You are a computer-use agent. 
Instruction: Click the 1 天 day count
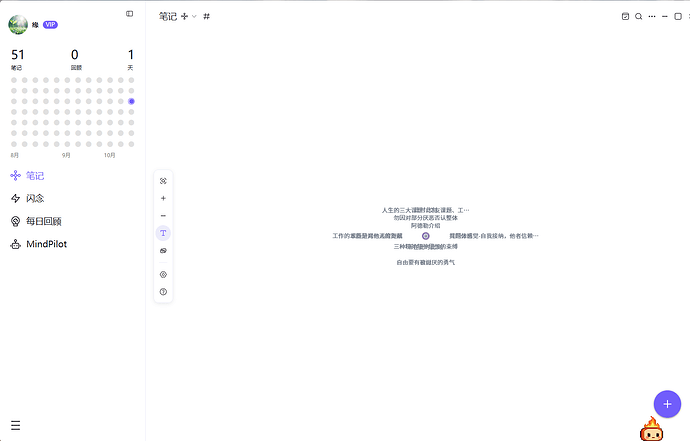click(x=131, y=55)
